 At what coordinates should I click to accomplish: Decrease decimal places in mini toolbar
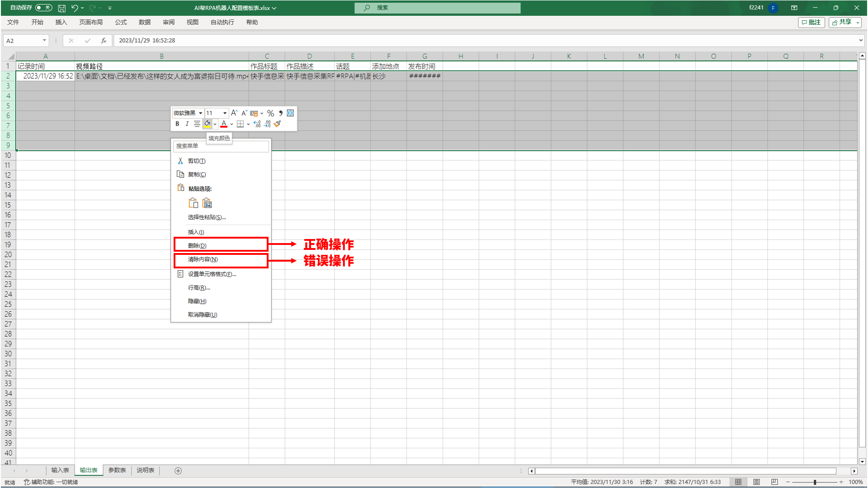coord(267,124)
